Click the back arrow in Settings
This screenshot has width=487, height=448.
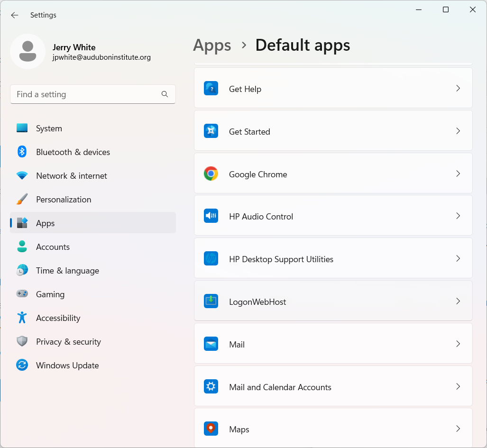point(15,15)
